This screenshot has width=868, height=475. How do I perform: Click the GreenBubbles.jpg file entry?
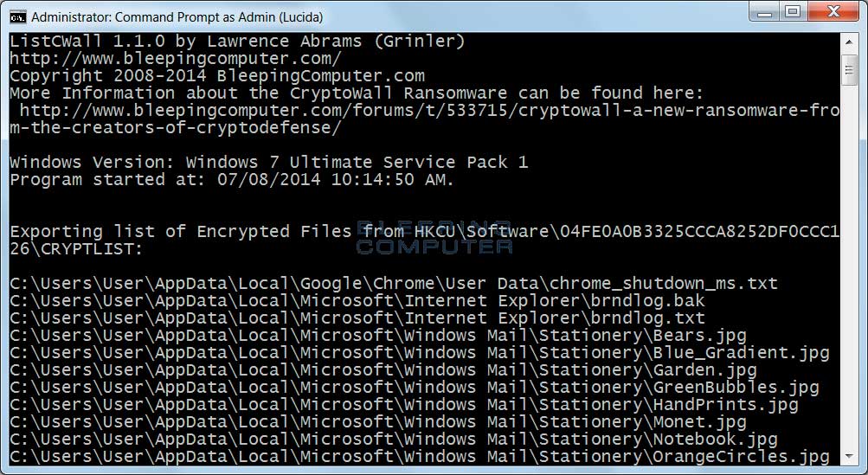(415, 388)
